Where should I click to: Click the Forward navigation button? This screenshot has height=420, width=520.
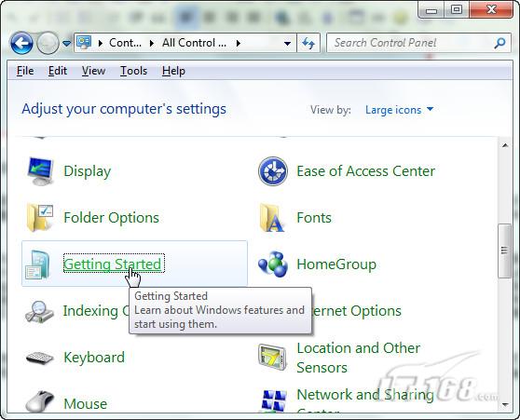click(x=48, y=43)
